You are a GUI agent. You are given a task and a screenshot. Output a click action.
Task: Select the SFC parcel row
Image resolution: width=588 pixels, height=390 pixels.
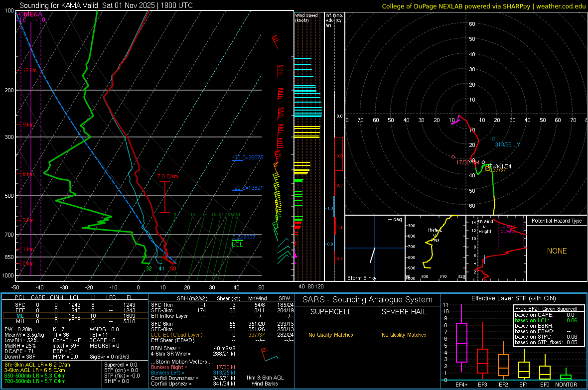click(75, 305)
